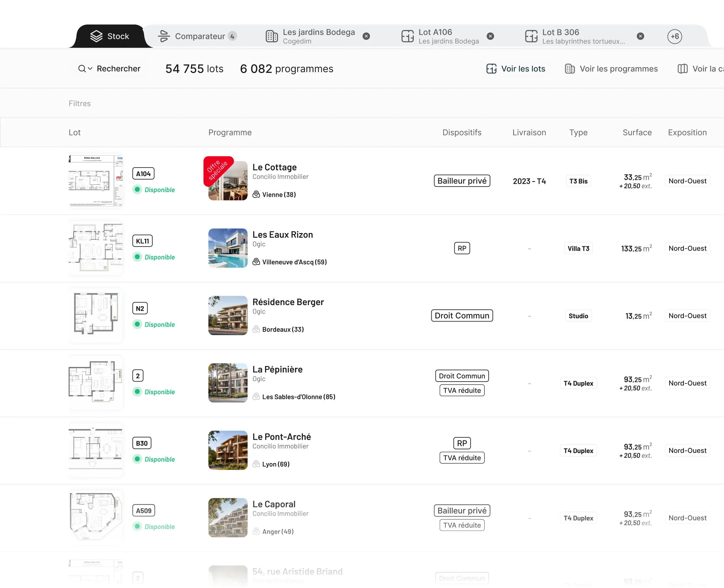Open floor plan thumbnail for lot KL11
The height and width of the screenshot is (588, 724).
coord(96,248)
